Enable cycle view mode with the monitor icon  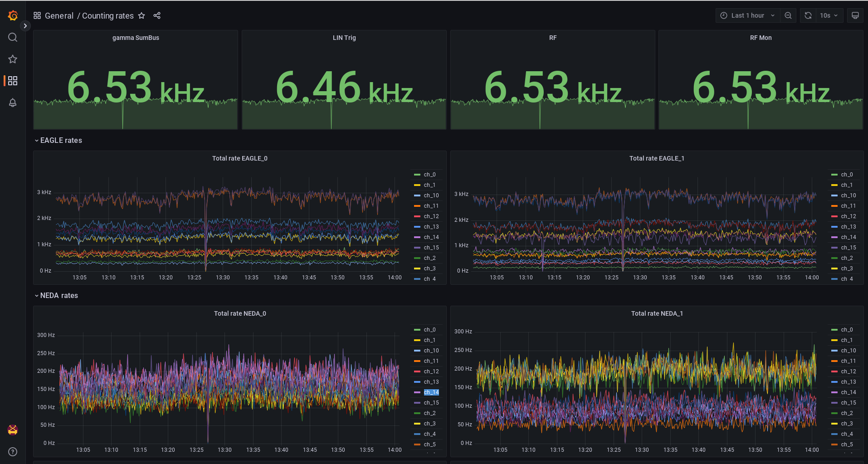click(x=855, y=15)
